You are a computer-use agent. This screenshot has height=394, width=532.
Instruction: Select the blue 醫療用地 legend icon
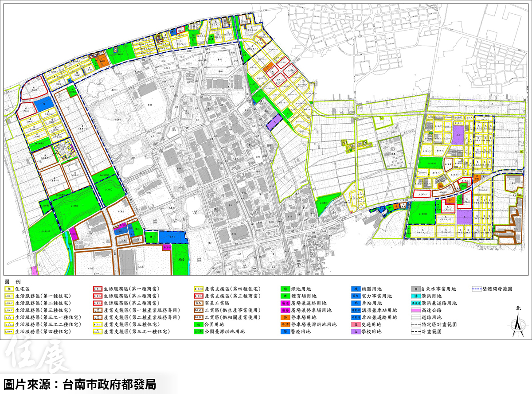286,332
